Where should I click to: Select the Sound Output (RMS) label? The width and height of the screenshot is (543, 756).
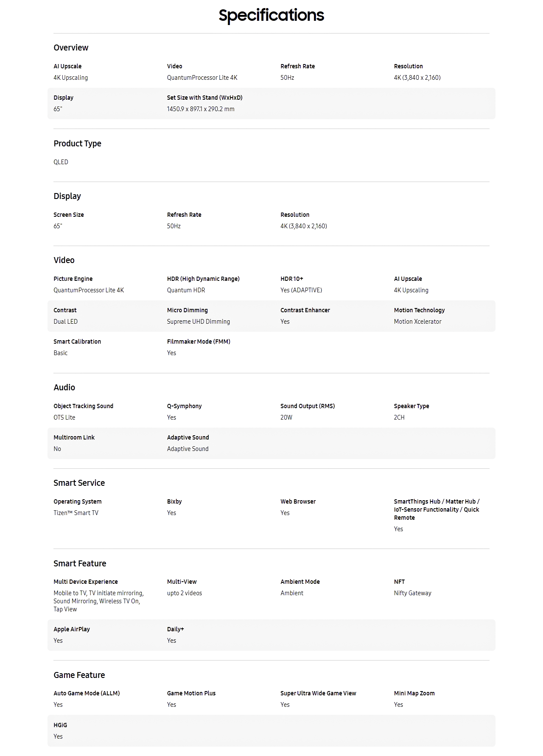point(308,406)
